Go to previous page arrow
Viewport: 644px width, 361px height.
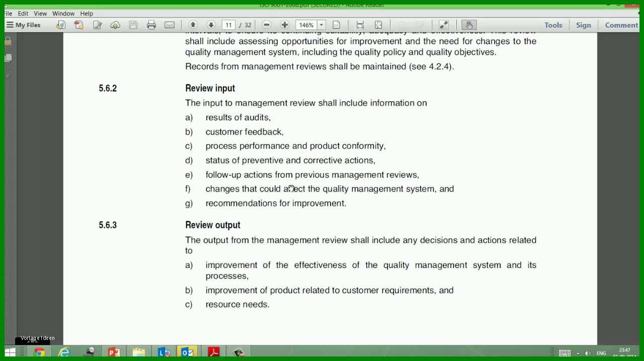click(x=193, y=25)
